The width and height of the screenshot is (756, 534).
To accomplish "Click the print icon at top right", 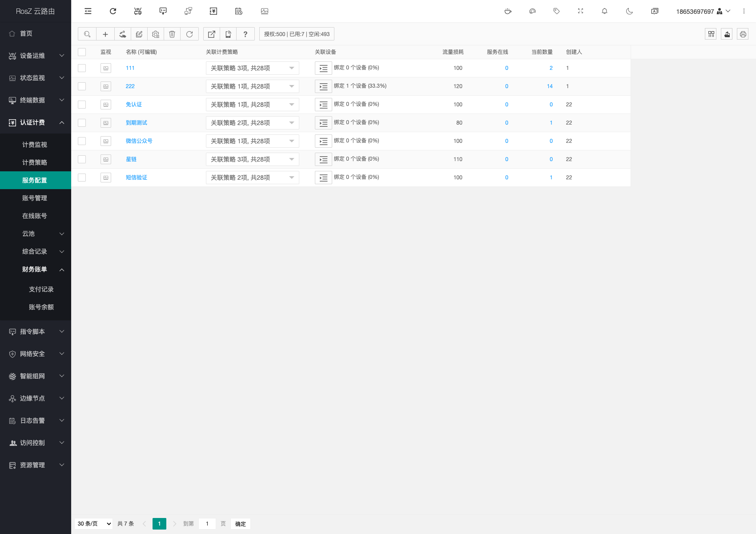I will tap(743, 34).
